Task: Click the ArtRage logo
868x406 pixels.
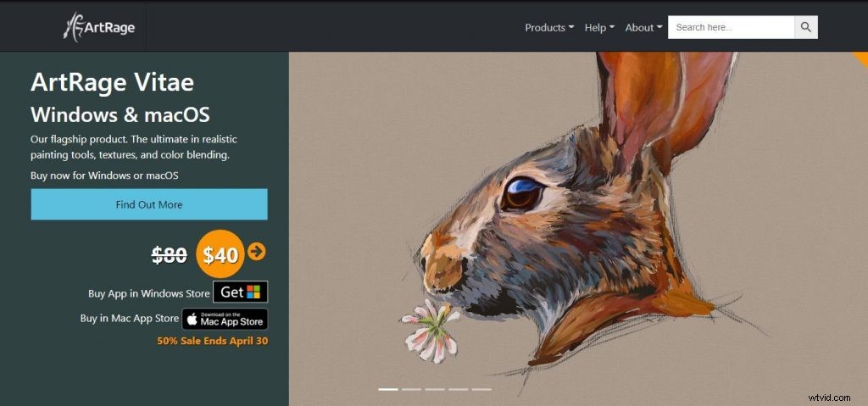Action: click(x=99, y=27)
